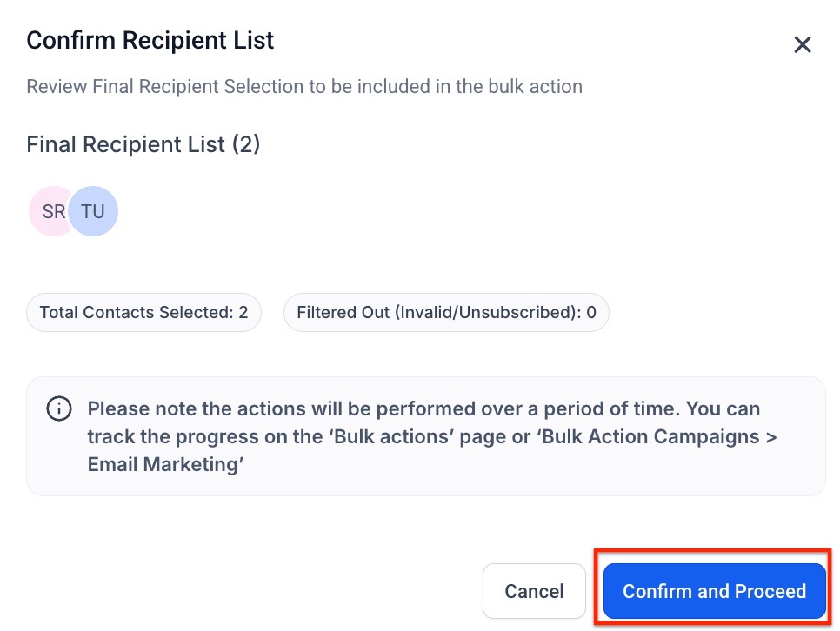Image resolution: width=840 pixels, height=631 pixels.
Task: Click the "Confirm Recipient List" dialog title
Action: (150, 41)
